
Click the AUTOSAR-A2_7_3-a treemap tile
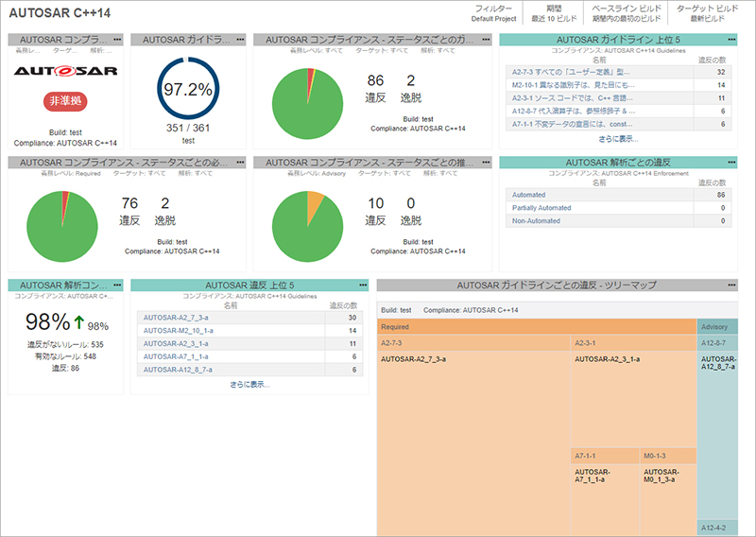tap(473, 444)
